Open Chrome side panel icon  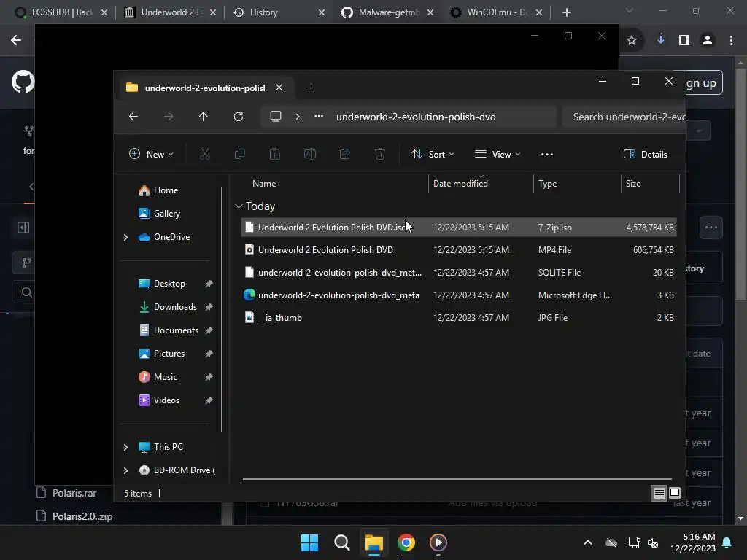(684, 41)
